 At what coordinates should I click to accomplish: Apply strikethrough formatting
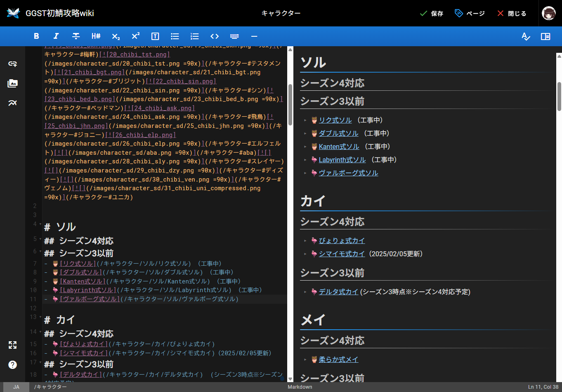tap(76, 36)
